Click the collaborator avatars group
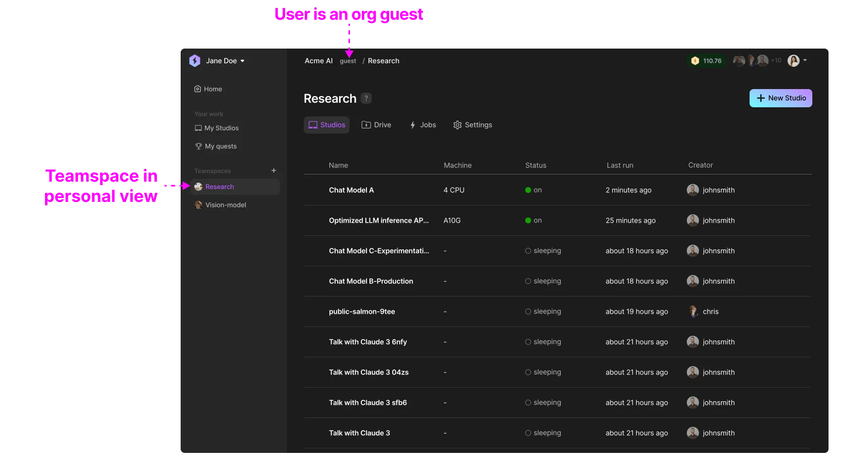This screenshot has width=868, height=461. [x=751, y=61]
